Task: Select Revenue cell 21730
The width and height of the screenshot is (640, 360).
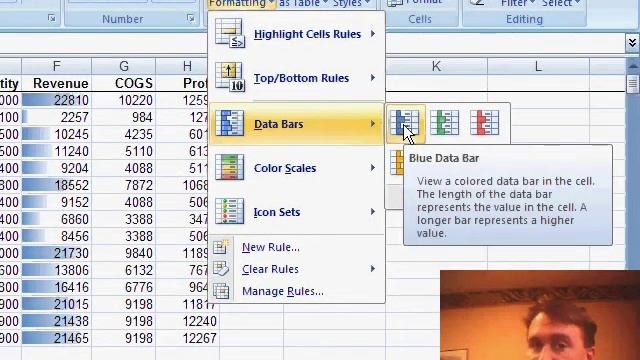Action: click(56, 253)
